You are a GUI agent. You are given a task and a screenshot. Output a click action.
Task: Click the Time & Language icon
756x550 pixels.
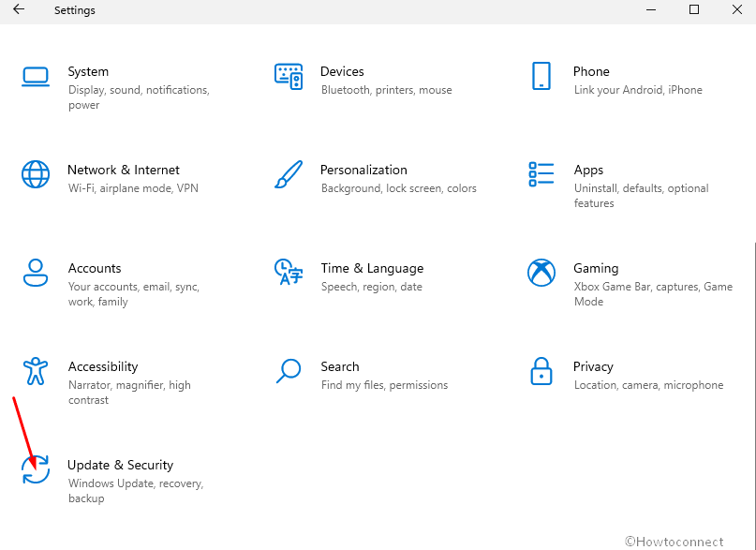point(289,272)
